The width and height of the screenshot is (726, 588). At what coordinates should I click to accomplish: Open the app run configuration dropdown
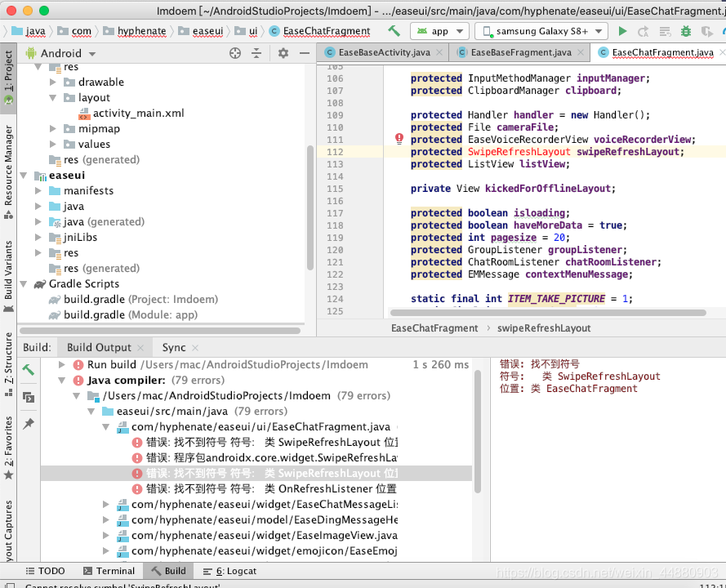pyautogui.click(x=439, y=31)
